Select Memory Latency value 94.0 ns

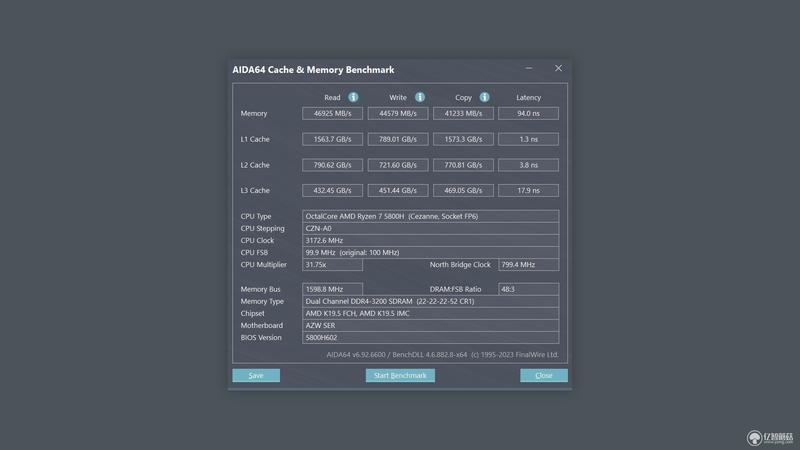click(529, 113)
